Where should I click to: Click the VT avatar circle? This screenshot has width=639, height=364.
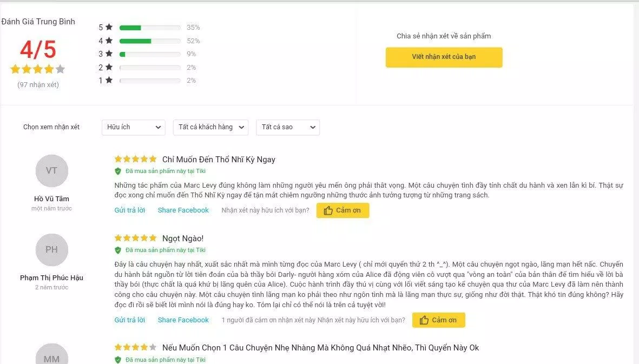tap(51, 171)
